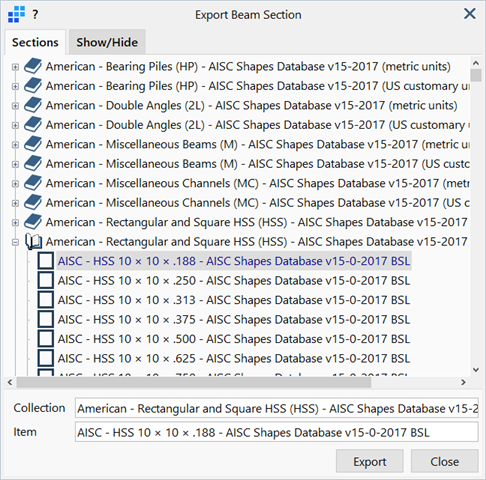
Task: Expand Miscellaneous Channels (MC) US customary node
Action: pyautogui.click(x=15, y=203)
